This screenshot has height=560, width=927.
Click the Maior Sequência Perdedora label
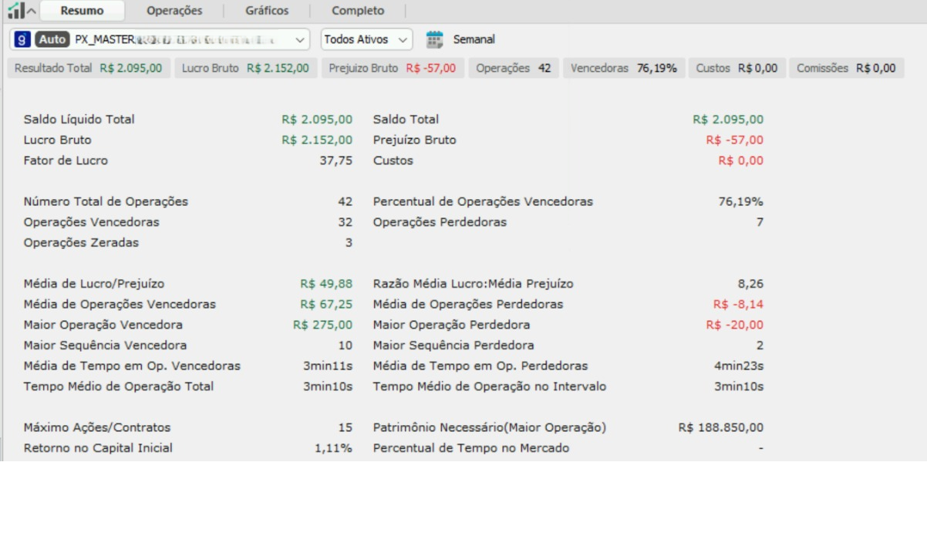pos(453,346)
